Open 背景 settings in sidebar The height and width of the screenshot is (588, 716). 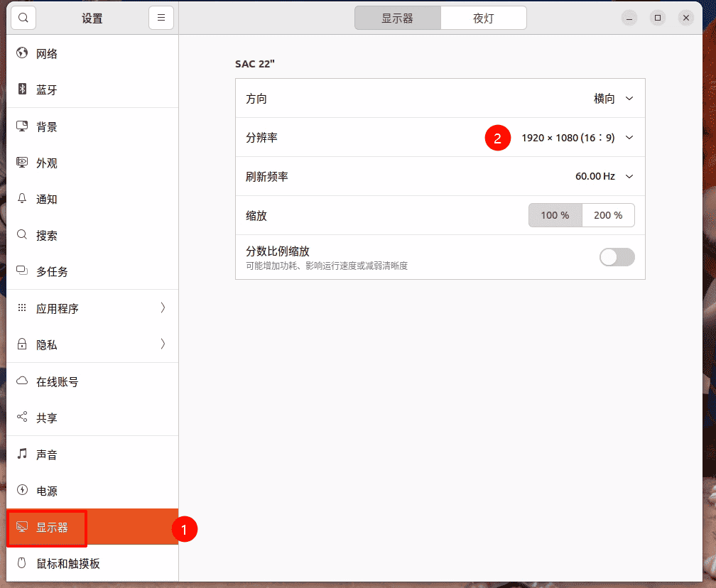(x=92, y=126)
